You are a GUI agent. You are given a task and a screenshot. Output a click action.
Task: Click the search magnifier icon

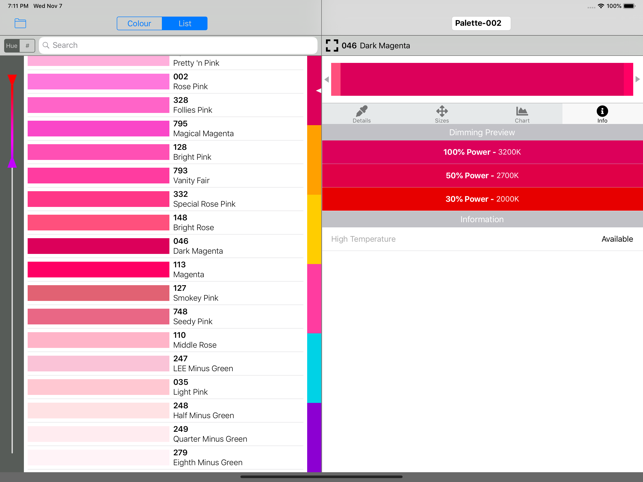(46, 45)
